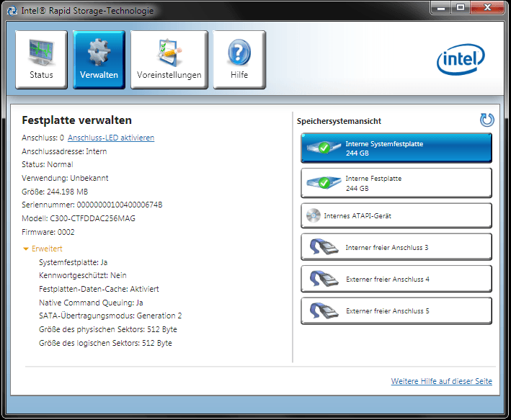Viewport: 511px width, 420px height.
Task: Select Internes ATAPI-Gerät
Action: pos(396,215)
